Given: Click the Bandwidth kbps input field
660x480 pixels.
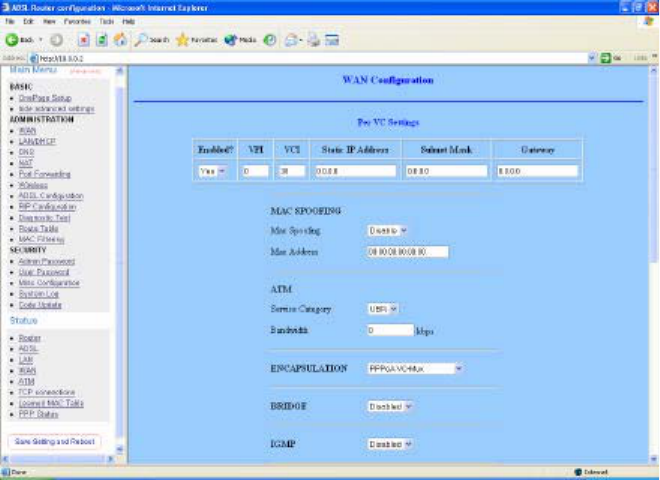Looking at the screenshot, I should pos(391,330).
